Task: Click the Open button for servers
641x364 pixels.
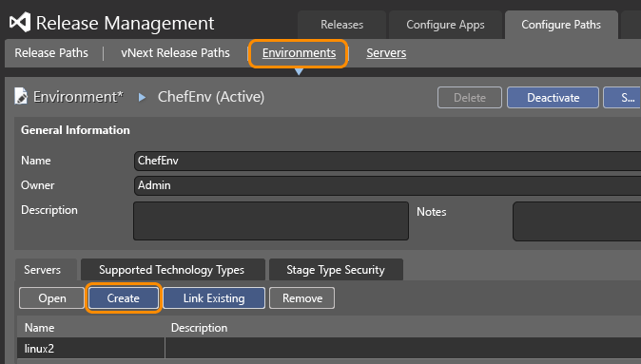Action: [x=52, y=298]
